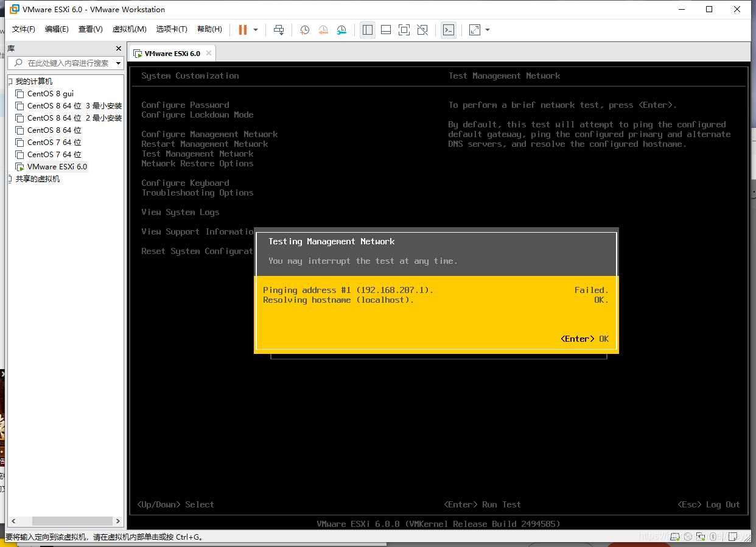
Task: Toggle the library sidebar view icon
Action: click(368, 30)
